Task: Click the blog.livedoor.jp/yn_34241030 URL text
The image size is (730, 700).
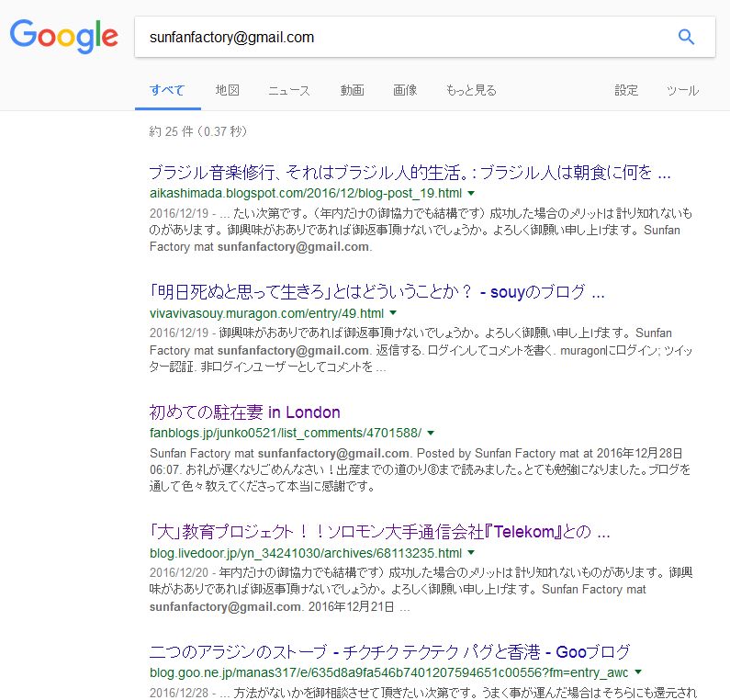Action: [306, 553]
